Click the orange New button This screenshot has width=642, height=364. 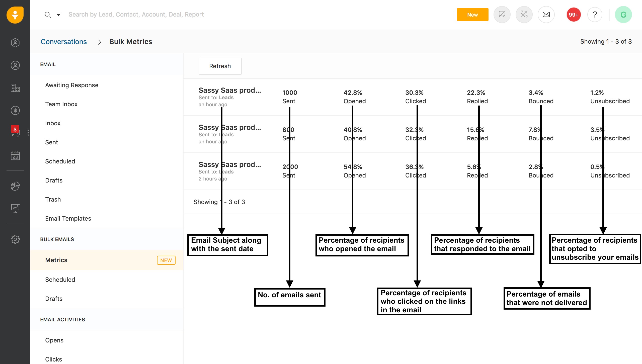[472, 15]
